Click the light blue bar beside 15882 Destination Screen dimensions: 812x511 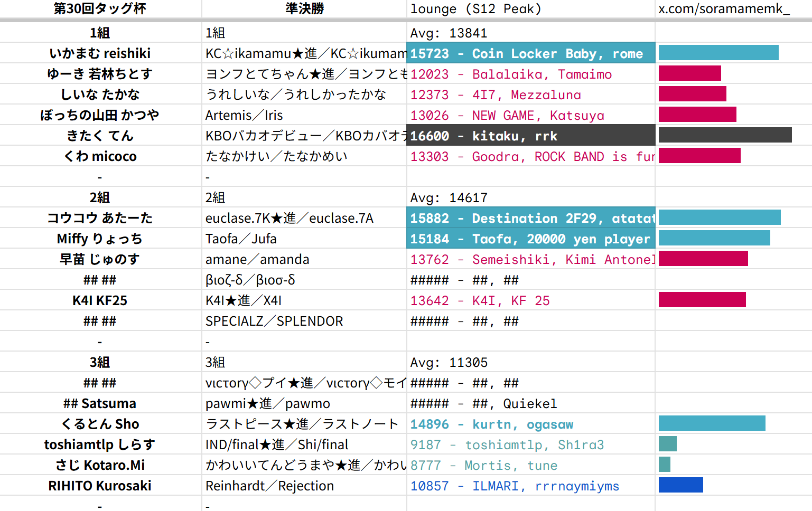tap(720, 217)
